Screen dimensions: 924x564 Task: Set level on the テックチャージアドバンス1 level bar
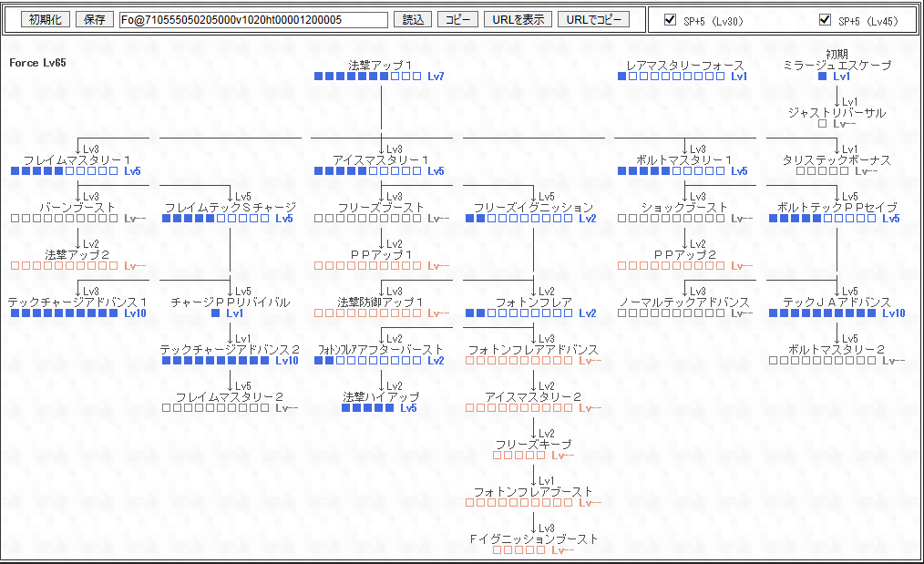tap(64, 313)
